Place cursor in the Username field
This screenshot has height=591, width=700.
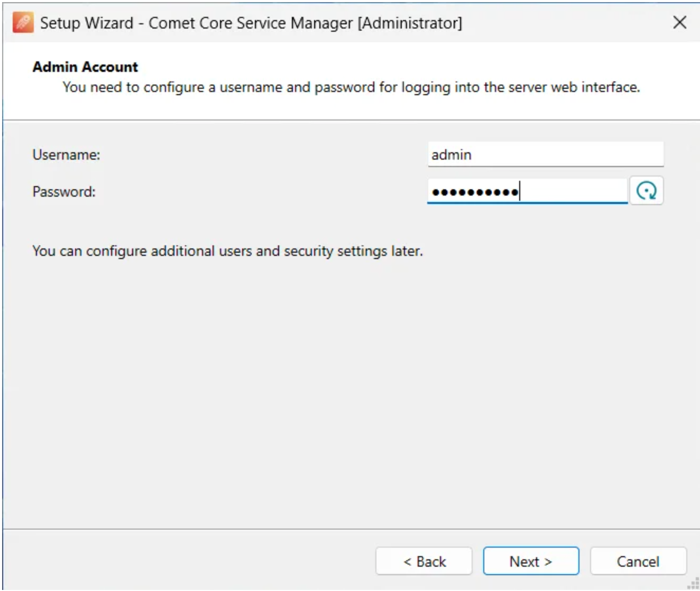546,154
